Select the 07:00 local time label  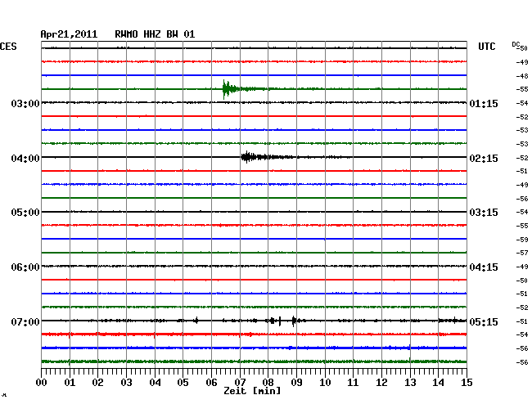point(25,321)
